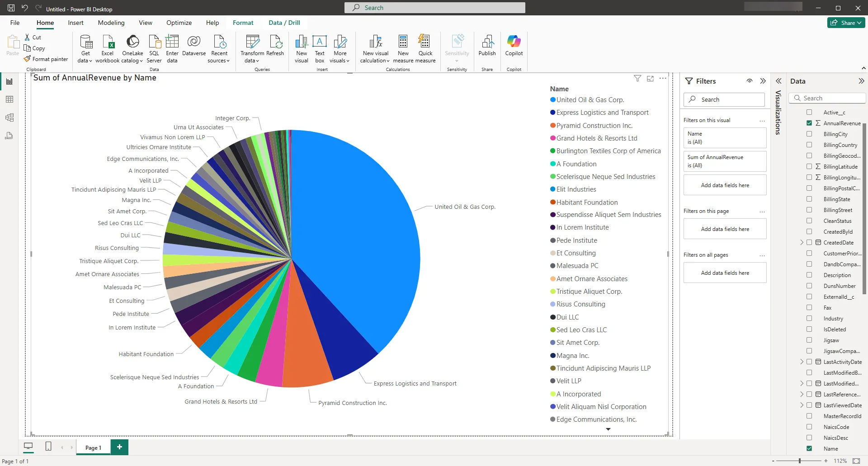Expand the CreatedDate field hierarchy
868x466 pixels.
(x=802, y=243)
